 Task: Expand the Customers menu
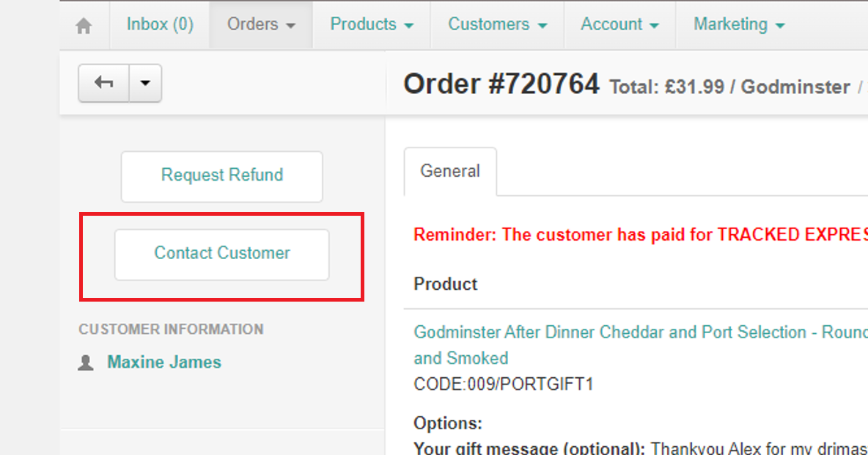[x=498, y=24]
